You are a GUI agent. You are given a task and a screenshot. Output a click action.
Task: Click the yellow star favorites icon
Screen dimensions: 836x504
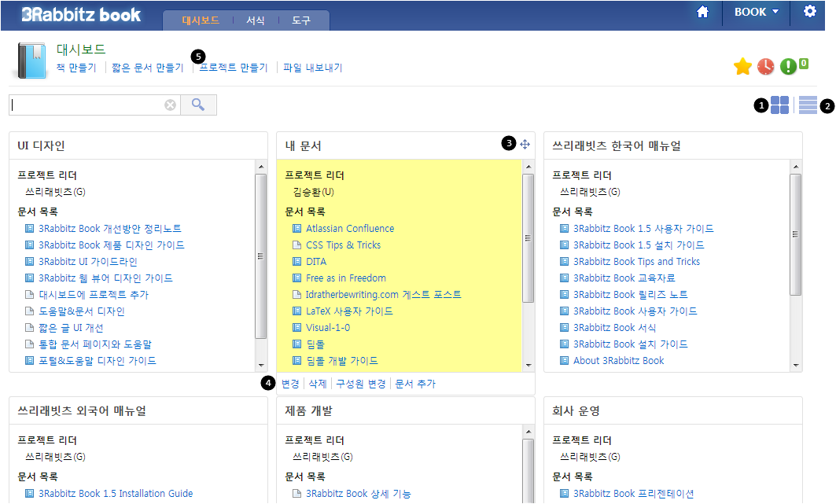742,67
